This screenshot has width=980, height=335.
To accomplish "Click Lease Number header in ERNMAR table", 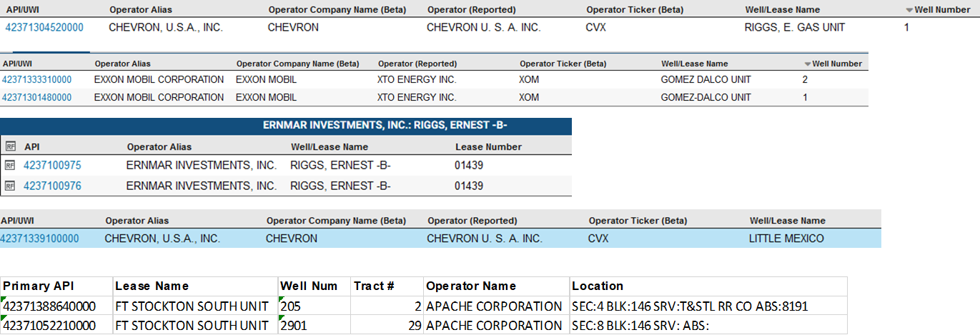I will coord(489,147).
